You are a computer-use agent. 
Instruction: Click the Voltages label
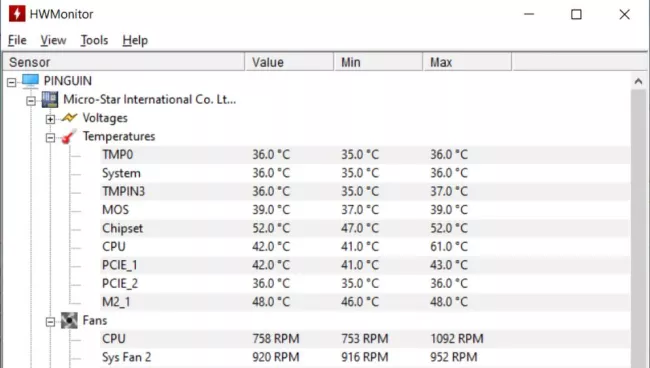(x=105, y=118)
